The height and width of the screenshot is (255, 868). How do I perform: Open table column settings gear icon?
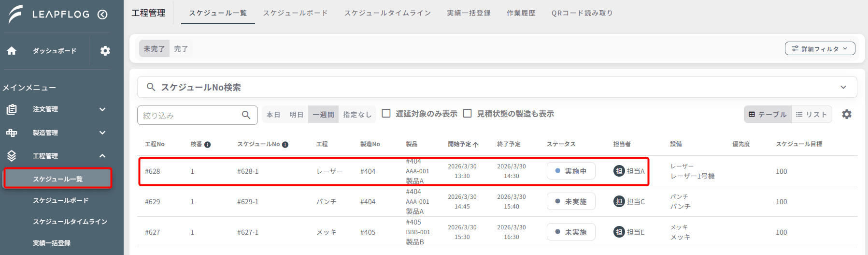click(x=847, y=114)
